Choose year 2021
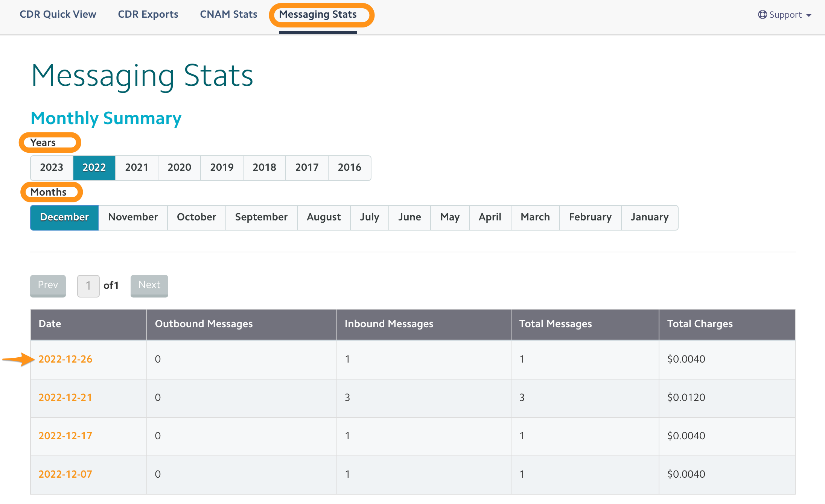Viewport: 825px width, 504px height. pos(137,168)
